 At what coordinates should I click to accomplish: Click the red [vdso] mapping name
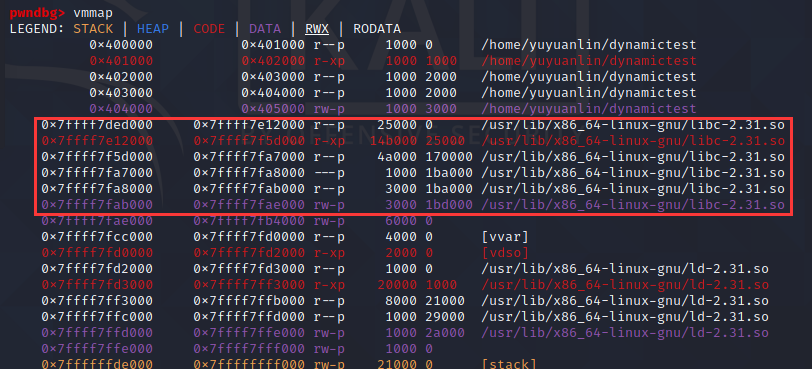[x=505, y=253]
